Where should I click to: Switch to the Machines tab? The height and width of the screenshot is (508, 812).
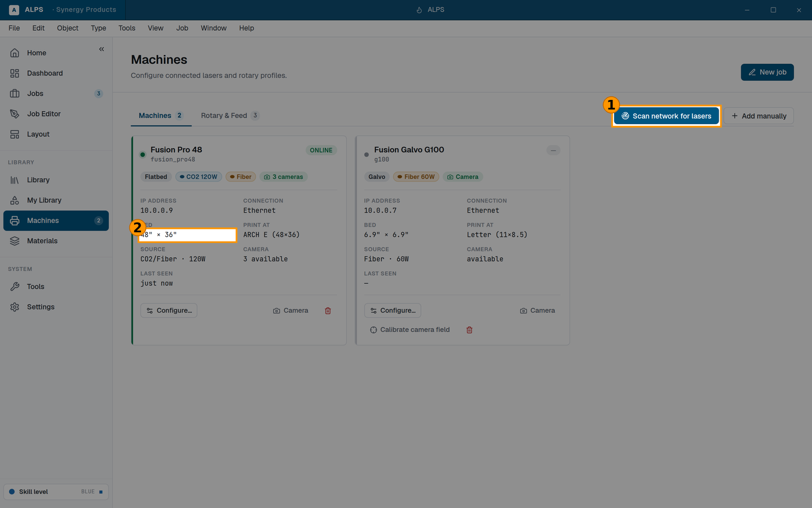click(161, 116)
